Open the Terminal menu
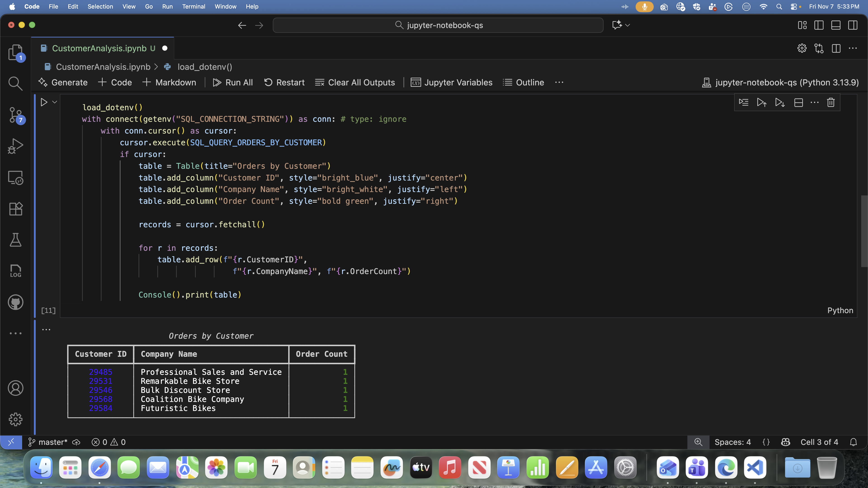868x488 pixels. pos(193,6)
